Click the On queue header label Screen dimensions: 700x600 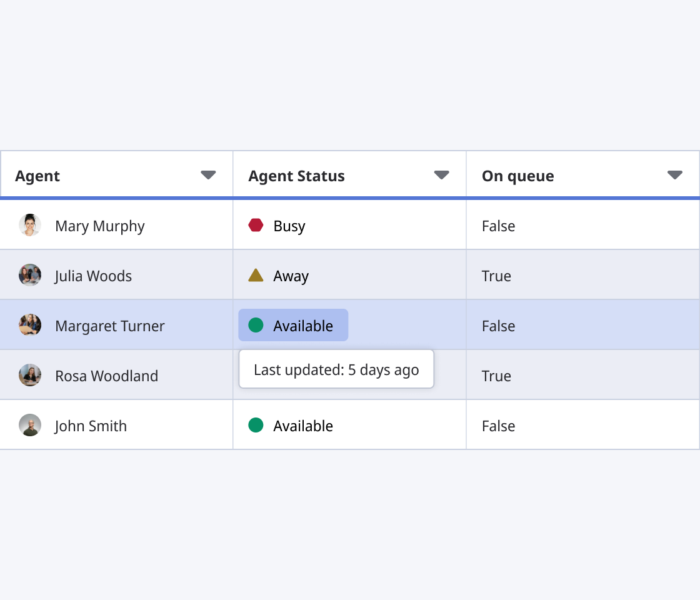pos(518,176)
